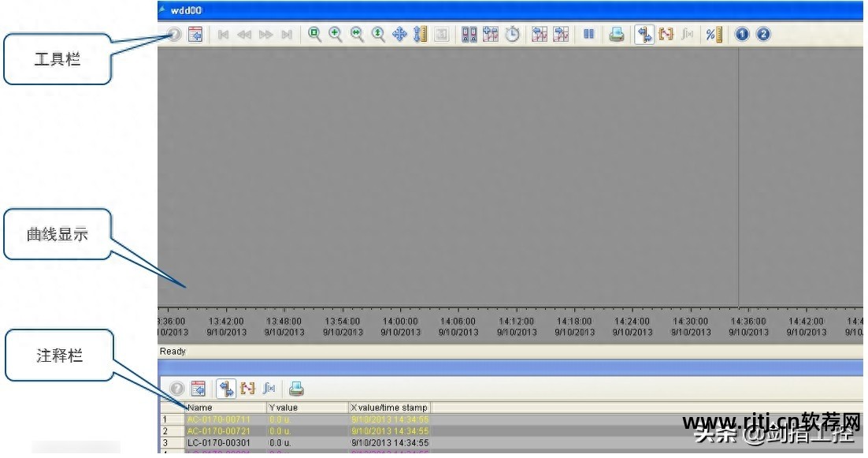Viewport: 868px width, 458px height.
Task: Click the print icon in the lower ruler toolbar
Action: point(295,389)
